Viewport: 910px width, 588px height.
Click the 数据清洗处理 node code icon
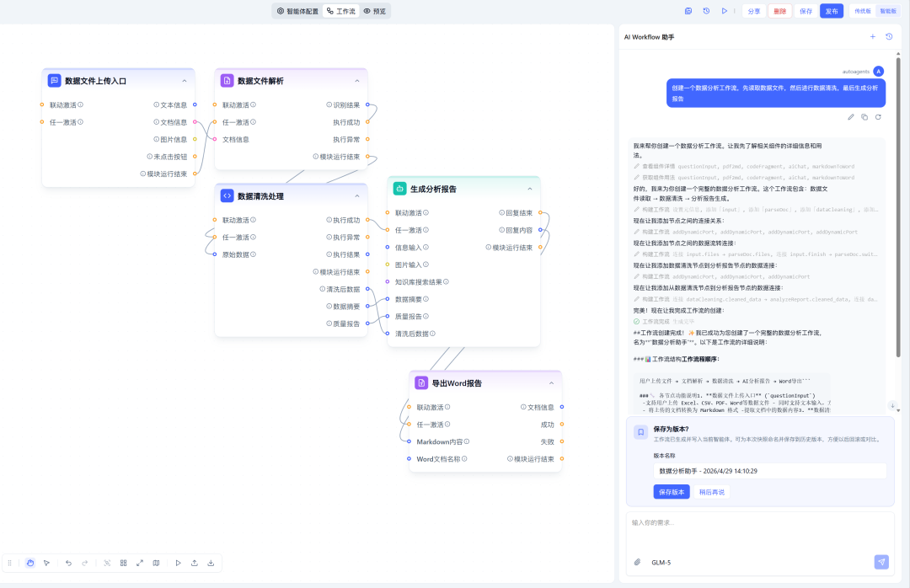(x=227, y=196)
